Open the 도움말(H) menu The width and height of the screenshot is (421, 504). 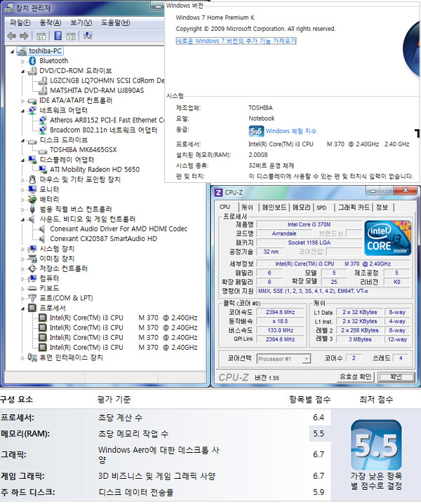[x=116, y=22]
